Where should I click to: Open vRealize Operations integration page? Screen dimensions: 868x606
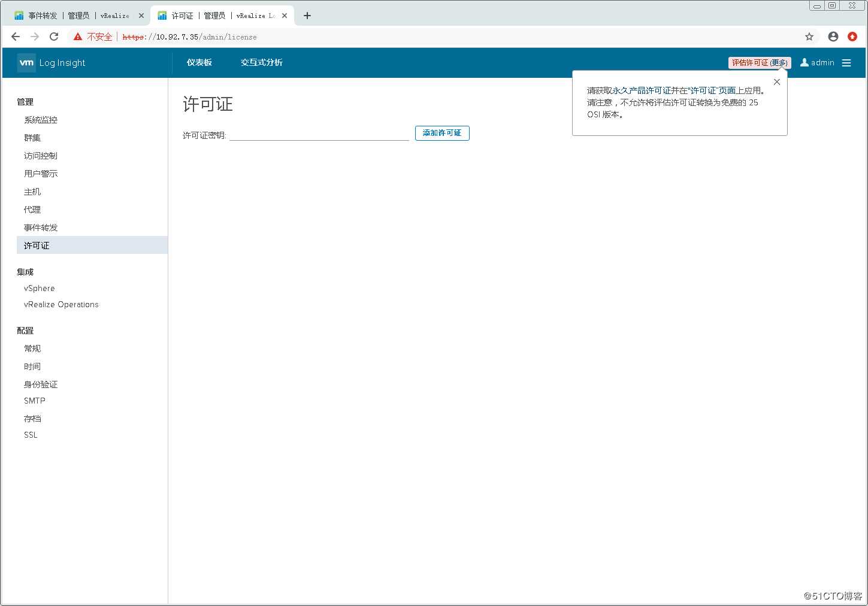pos(61,304)
